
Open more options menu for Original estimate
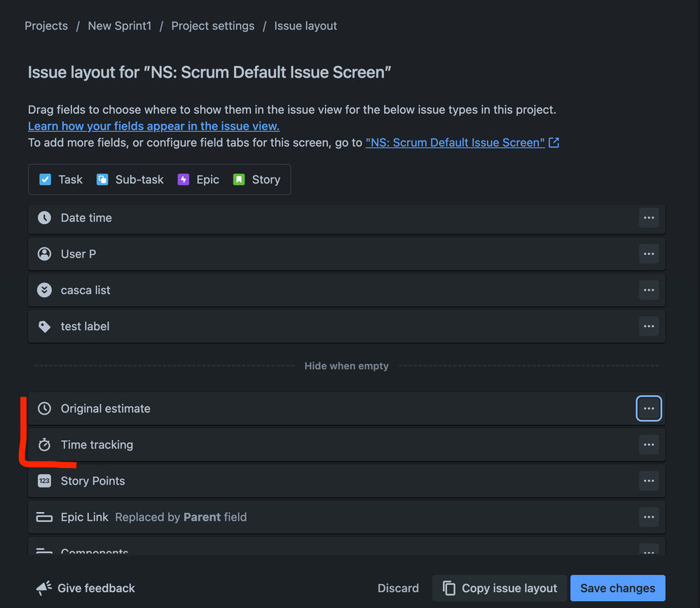click(x=649, y=408)
